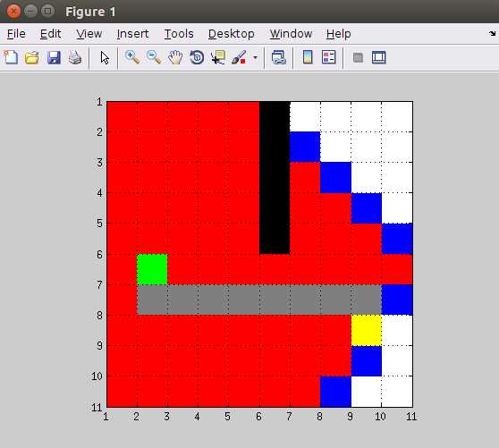Insert a colorbar with toolbar icon
The width and height of the screenshot is (499, 448).
coord(308,57)
